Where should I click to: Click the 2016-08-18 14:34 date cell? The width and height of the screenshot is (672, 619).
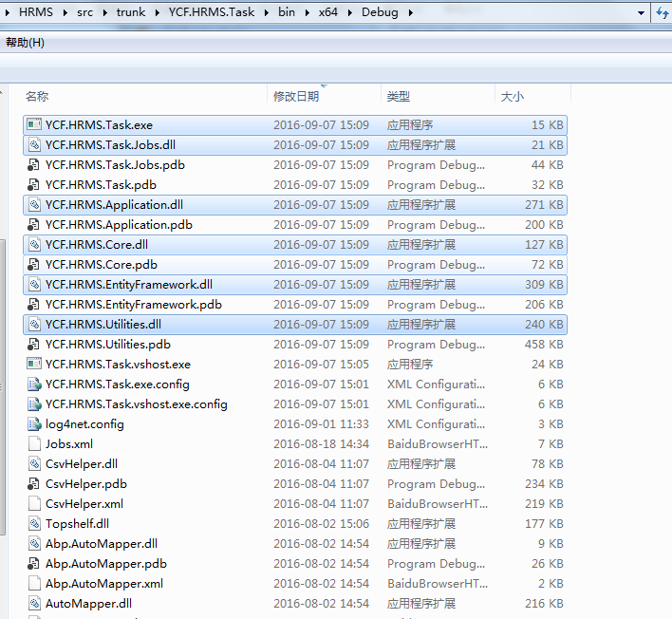321,443
